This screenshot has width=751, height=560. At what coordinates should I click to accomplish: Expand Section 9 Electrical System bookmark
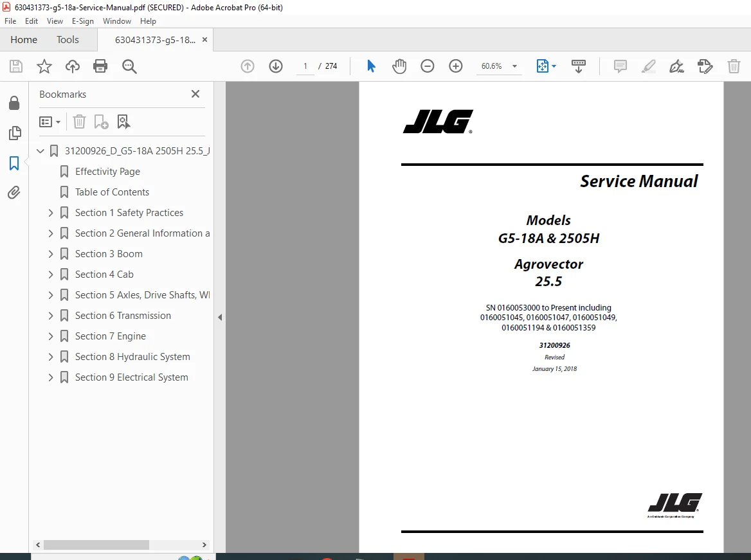pyautogui.click(x=51, y=377)
